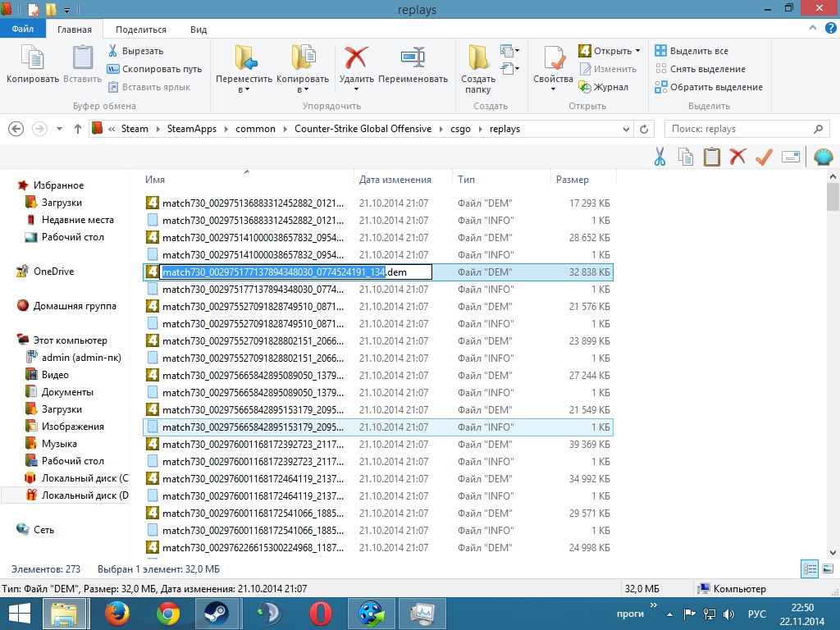The height and width of the screenshot is (630, 840).
Task: Switch to the Главная tab
Action: (75, 30)
